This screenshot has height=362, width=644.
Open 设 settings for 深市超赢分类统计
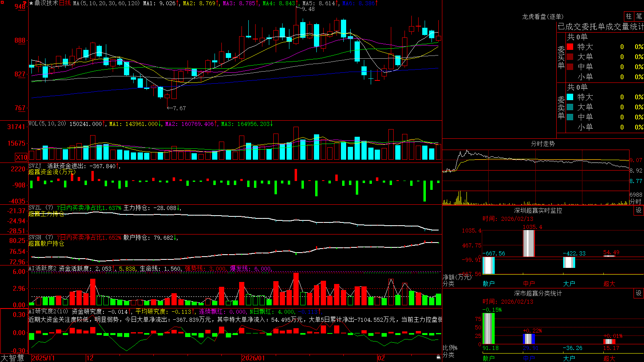[x=639, y=293]
